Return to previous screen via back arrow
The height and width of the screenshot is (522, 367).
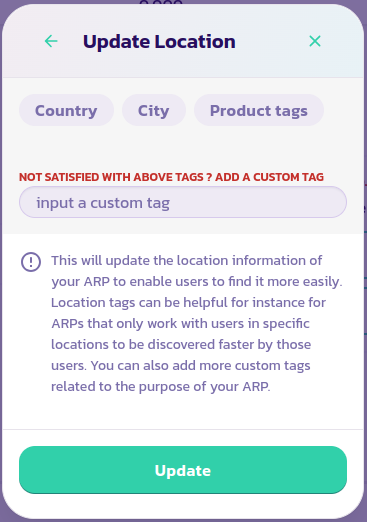point(51,41)
